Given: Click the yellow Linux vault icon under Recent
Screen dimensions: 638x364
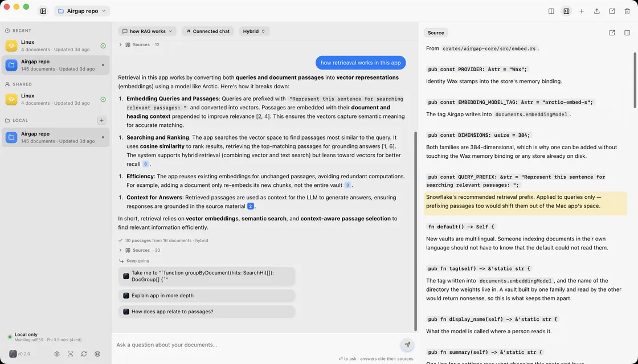Looking at the screenshot, I should click(11, 46).
